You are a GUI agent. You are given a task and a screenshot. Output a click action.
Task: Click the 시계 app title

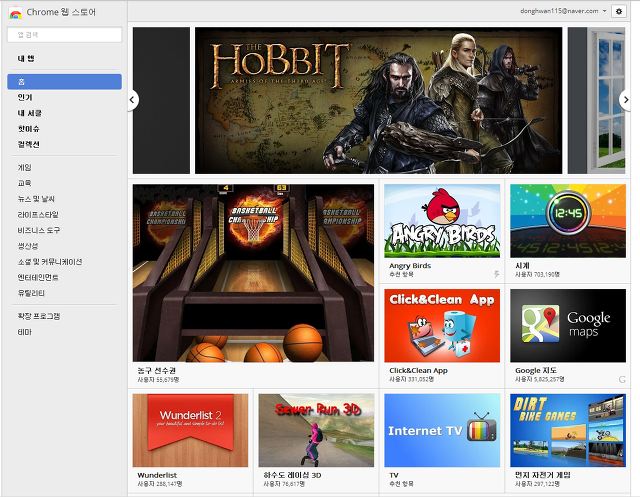coord(522,266)
